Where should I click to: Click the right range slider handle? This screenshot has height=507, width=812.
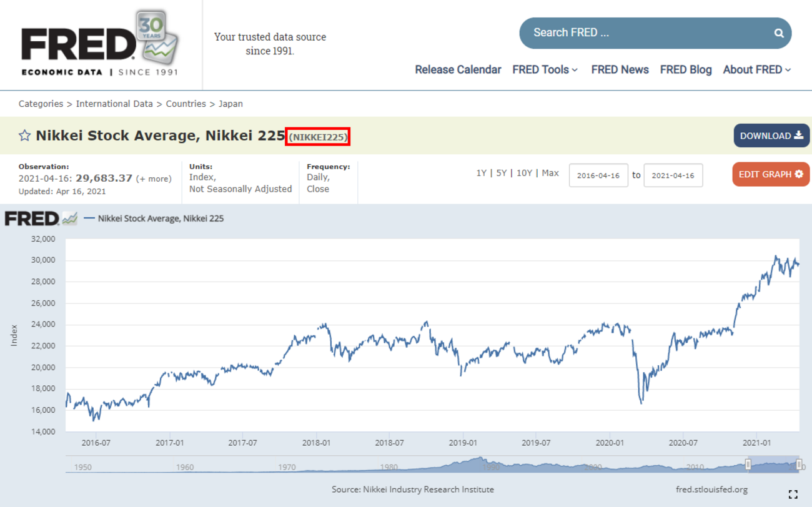click(x=799, y=464)
